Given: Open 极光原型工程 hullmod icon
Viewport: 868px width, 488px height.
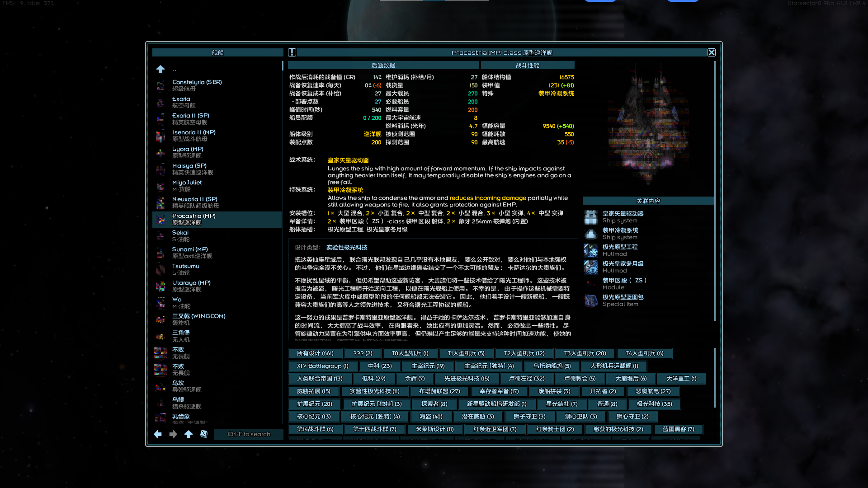Looking at the screenshot, I should click(591, 251).
